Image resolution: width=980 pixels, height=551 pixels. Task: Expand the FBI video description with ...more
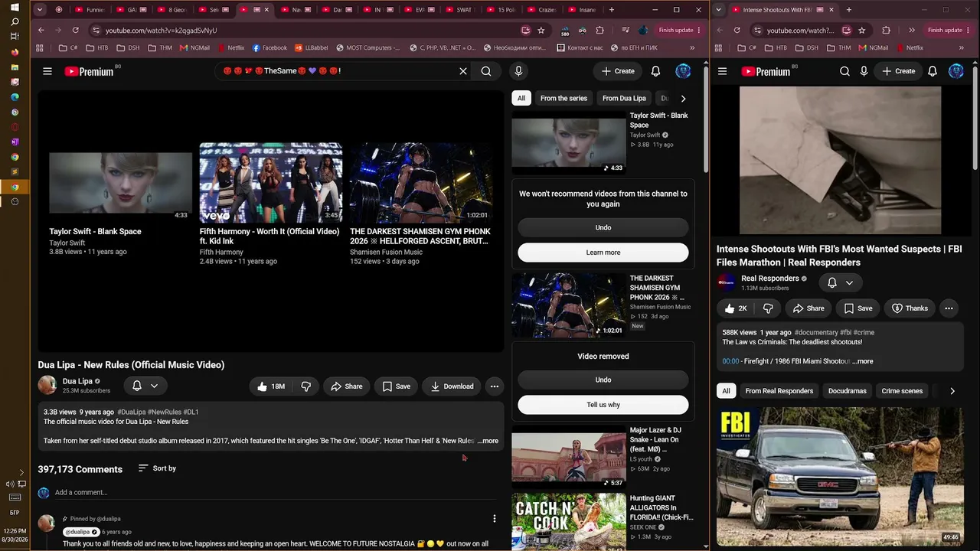[x=863, y=361]
